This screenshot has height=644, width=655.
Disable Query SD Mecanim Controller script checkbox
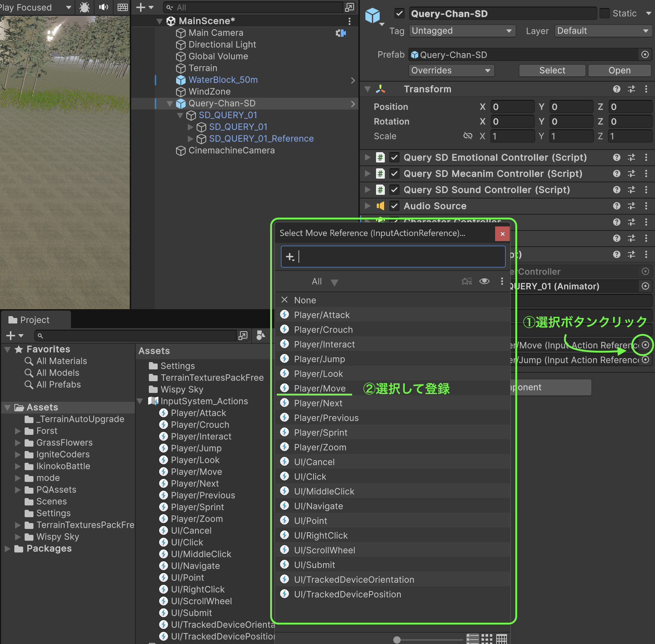click(394, 173)
